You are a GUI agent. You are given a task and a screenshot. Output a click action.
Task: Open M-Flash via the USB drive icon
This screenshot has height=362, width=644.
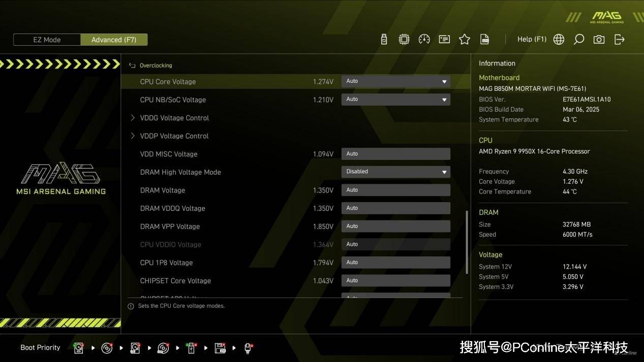(384, 39)
